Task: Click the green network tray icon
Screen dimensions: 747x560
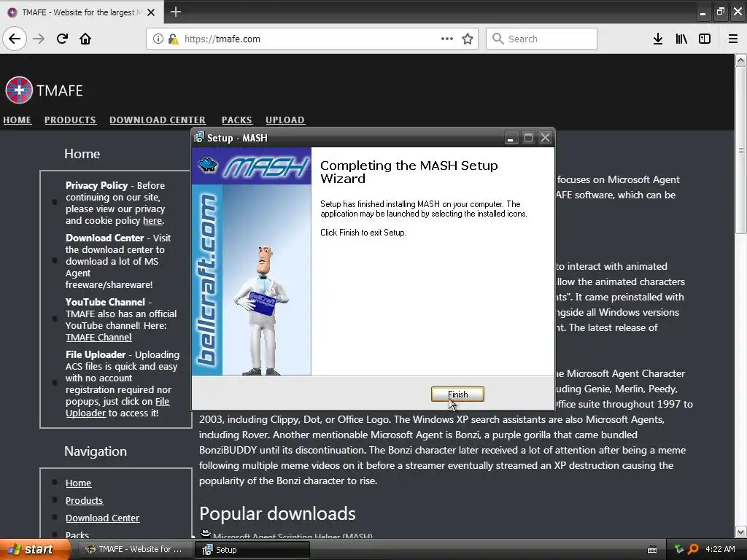Action: click(x=679, y=549)
